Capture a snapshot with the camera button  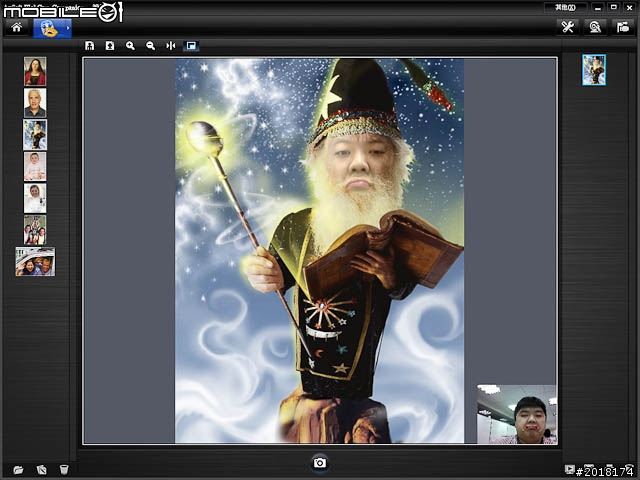point(320,463)
